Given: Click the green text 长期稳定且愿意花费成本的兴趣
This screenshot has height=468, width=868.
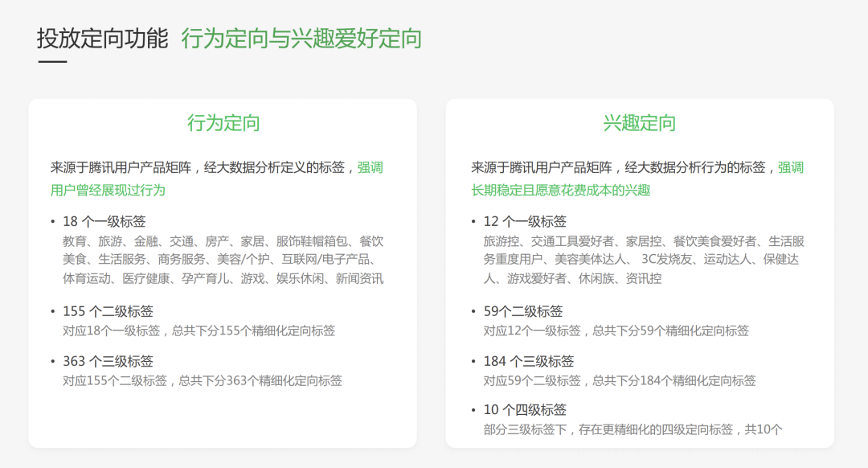Looking at the screenshot, I should pyautogui.click(x=561, y=191).
